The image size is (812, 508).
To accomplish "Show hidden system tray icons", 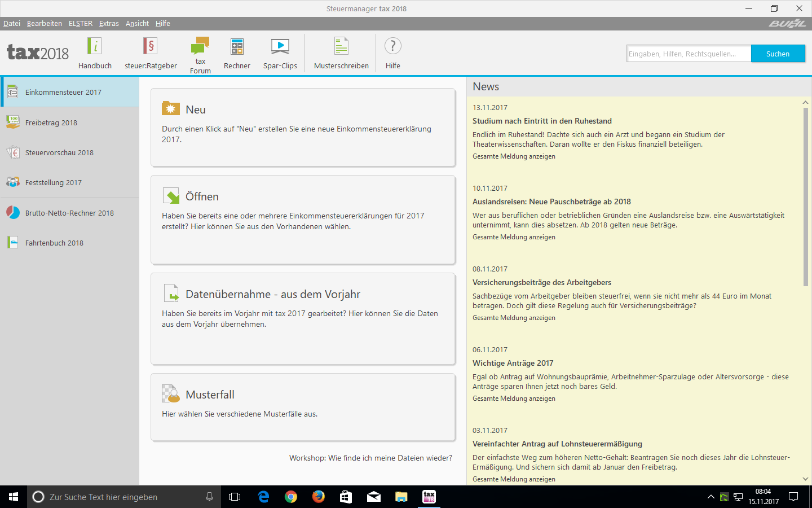I will click(x=710, y=497).
